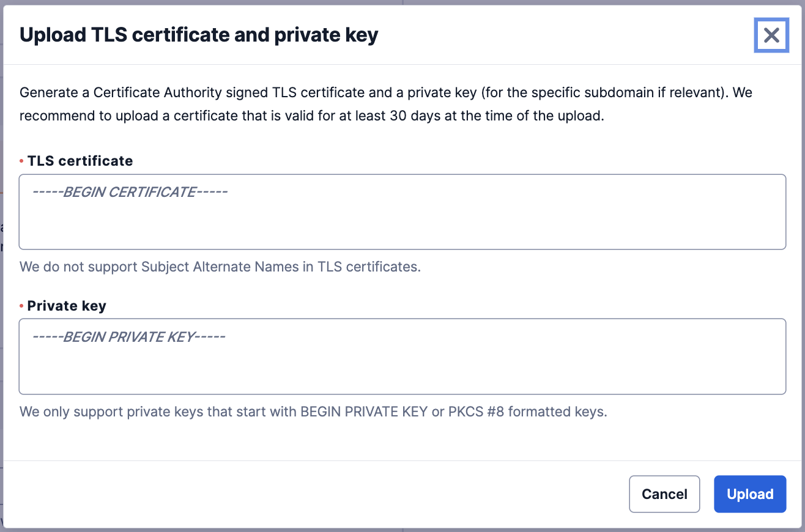Click the red required marker beside TLS certificate
Screen dimensions: 805x532
pyautogui.click(x=21, y=161)
